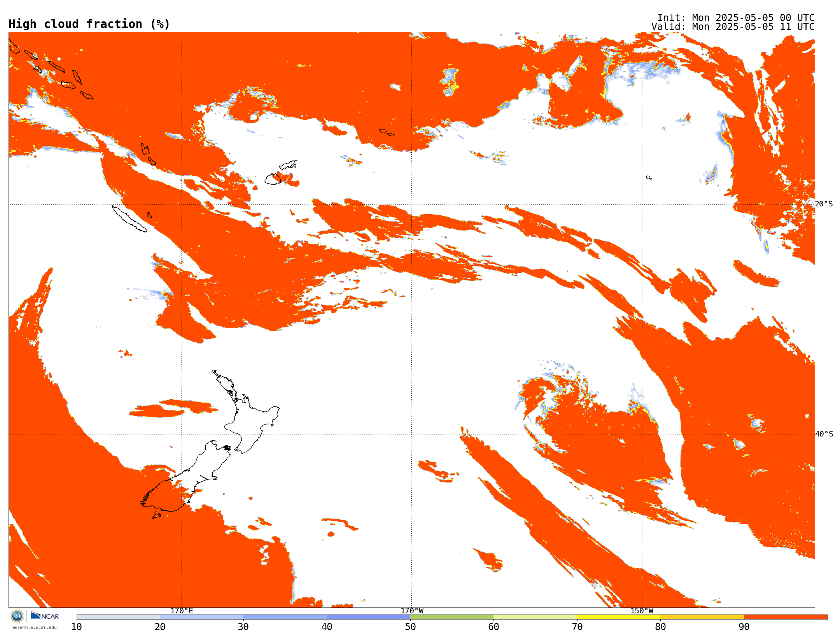Click the 90+ orange-red colorbar segment
Viewport: 840px width, 632px height.
click(x=786, y=617)
